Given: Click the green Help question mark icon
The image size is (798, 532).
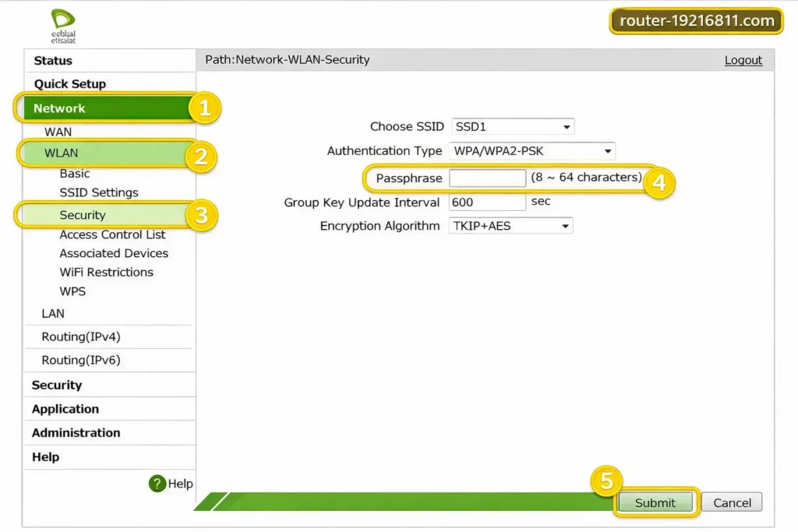Looking at the screenshot, I should (157, 484).
